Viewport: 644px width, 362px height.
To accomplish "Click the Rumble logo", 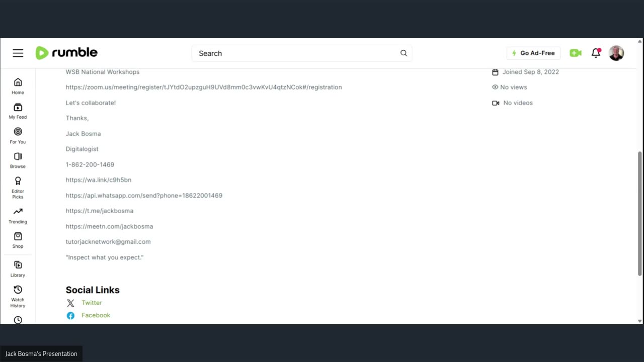I will 66,53.
